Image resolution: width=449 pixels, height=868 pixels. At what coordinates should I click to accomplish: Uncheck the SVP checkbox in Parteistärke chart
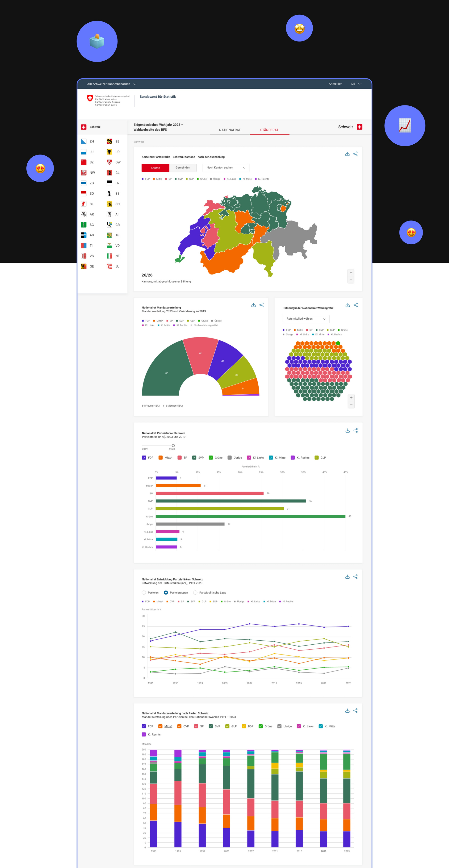[x=194, y=458]
